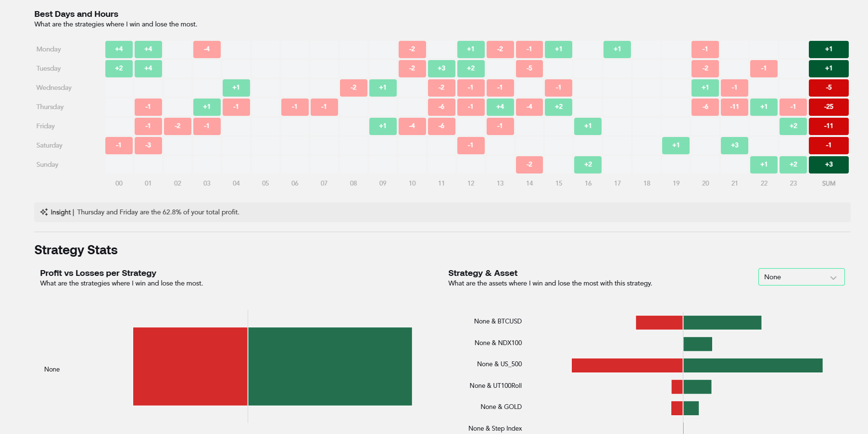Screen dimensions: 868x434
Task: Select the None & NDX100 green bar
Action: 698,344
